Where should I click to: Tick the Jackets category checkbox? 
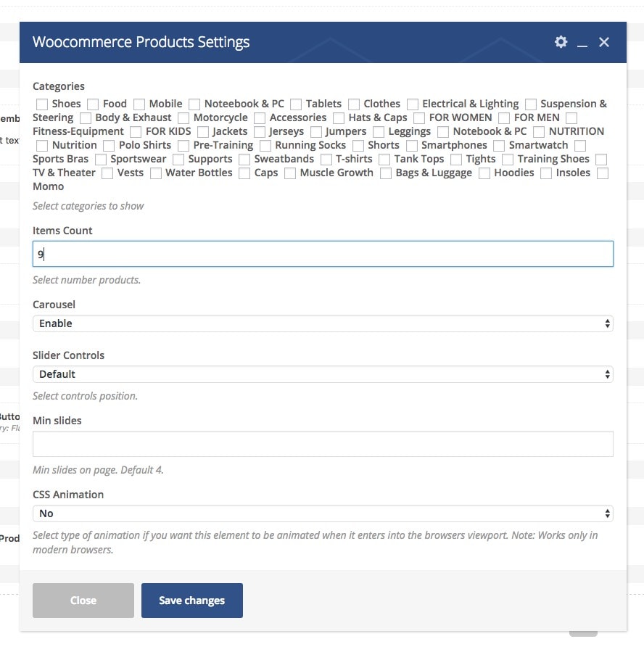coord(203,132)
